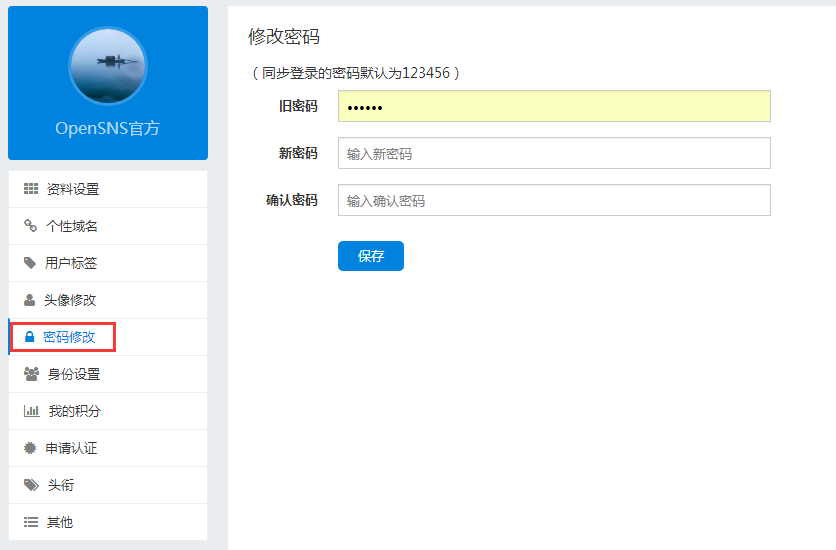Click the 输入新密码 input field

tap(554, 153)
